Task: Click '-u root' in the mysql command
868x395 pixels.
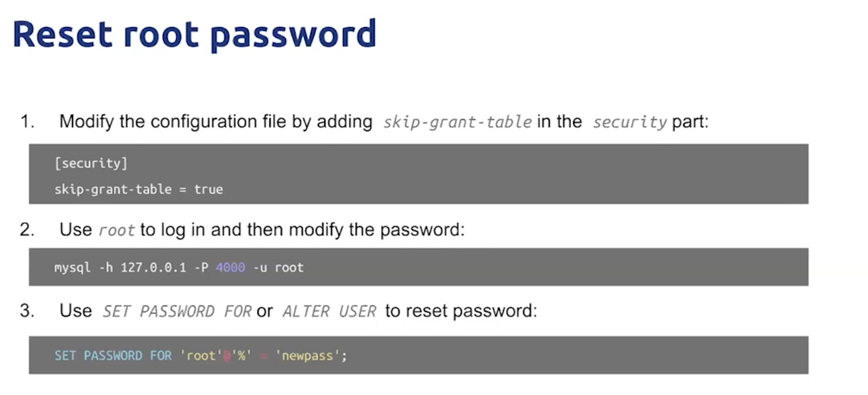Action: coord(278,267)
